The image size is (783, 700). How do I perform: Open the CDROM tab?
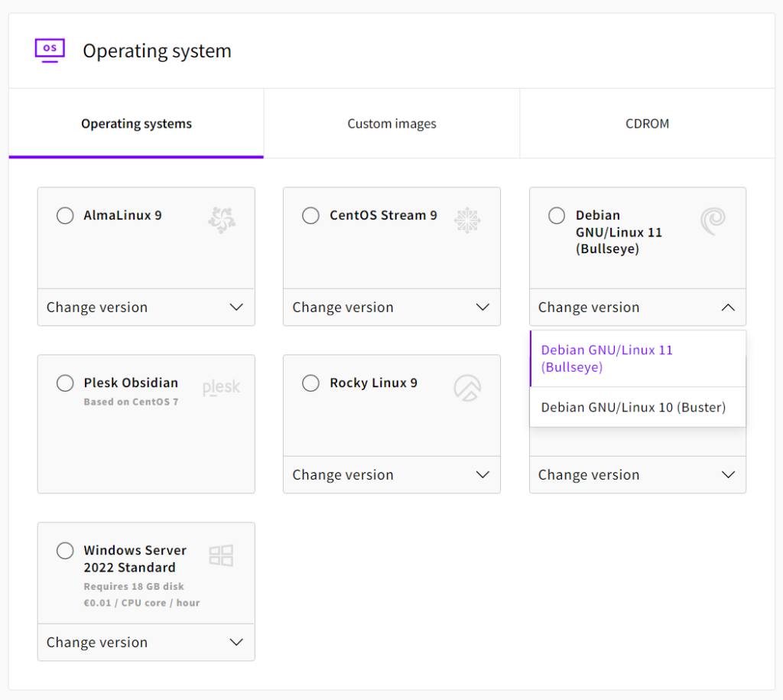pos(647,124)
